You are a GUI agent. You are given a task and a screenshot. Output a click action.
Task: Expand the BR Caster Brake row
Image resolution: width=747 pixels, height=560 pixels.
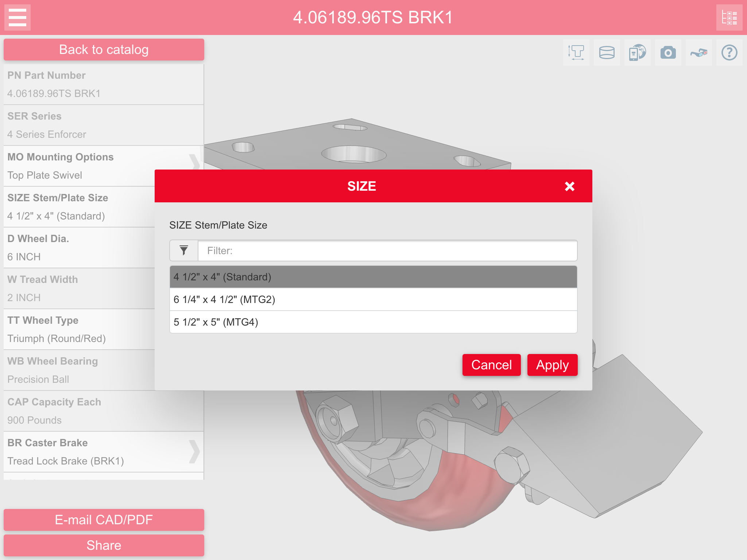(x=104, y=452)
